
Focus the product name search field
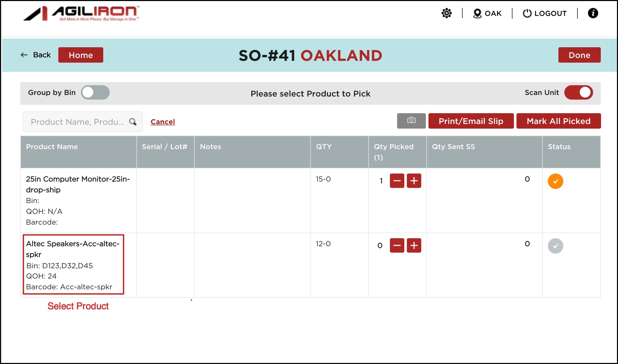(77, 122)
